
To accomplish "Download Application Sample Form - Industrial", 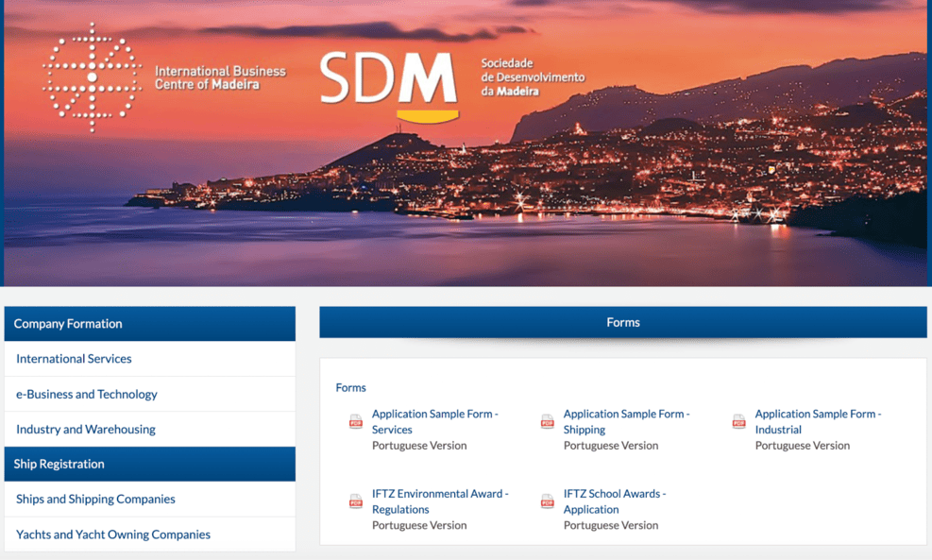I will pyautogui.click(x=818, y=421).
